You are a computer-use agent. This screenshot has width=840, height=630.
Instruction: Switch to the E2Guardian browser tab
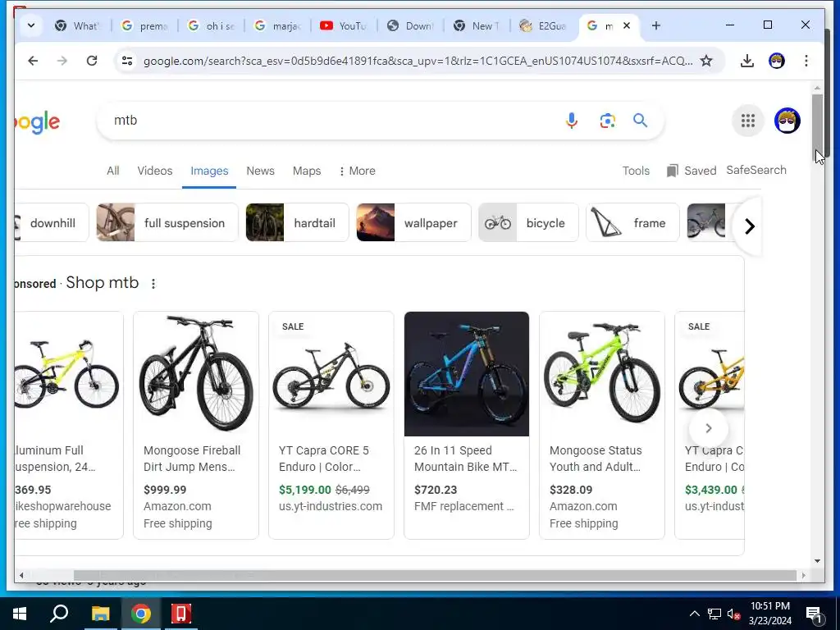(543, 25)
